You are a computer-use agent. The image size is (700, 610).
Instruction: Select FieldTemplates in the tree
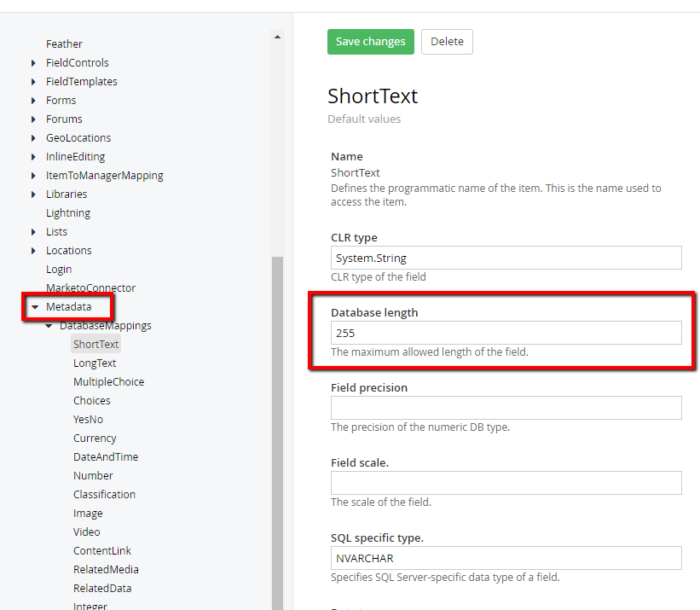82,81
